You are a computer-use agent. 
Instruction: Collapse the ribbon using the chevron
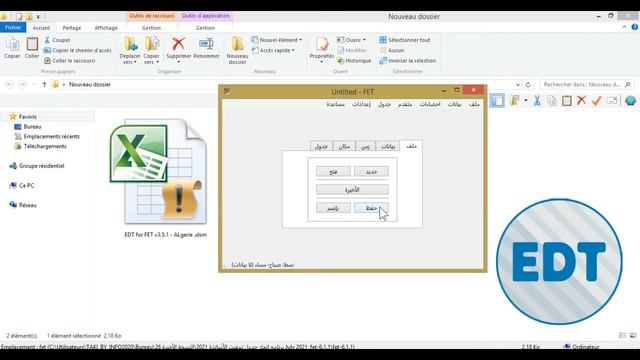624,27
